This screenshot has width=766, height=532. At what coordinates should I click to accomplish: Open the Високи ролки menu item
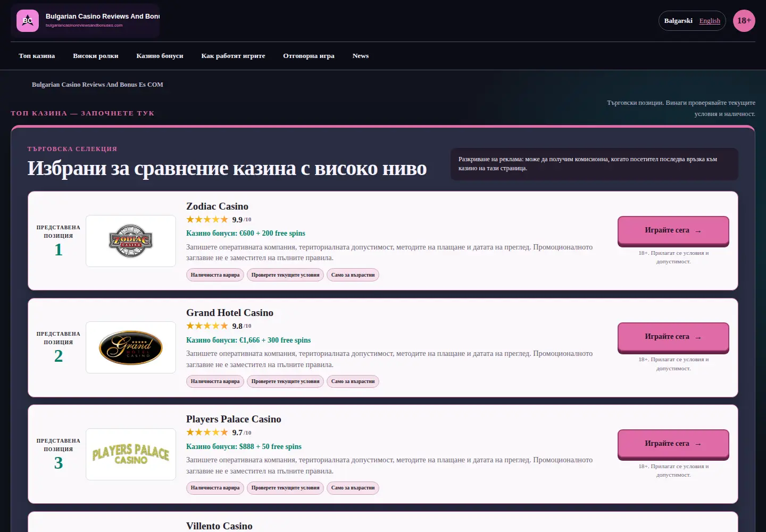pyautogui.click(x=96, y=56)
